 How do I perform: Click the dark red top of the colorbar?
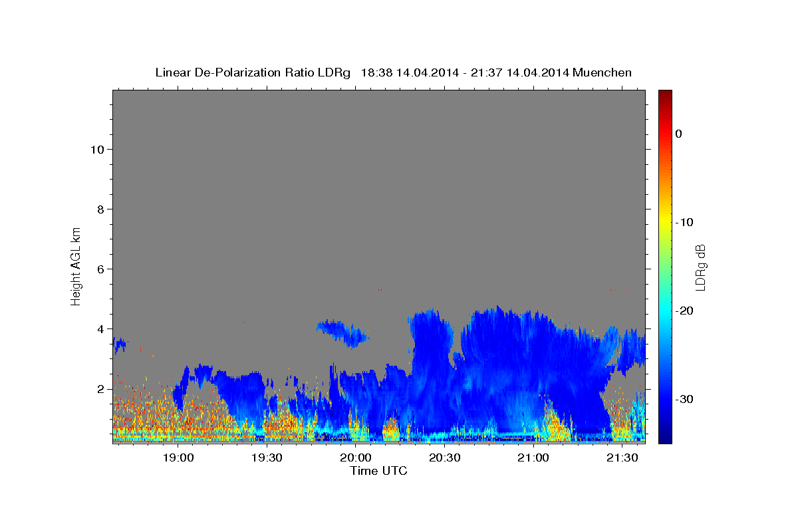[x=665, y=96]
